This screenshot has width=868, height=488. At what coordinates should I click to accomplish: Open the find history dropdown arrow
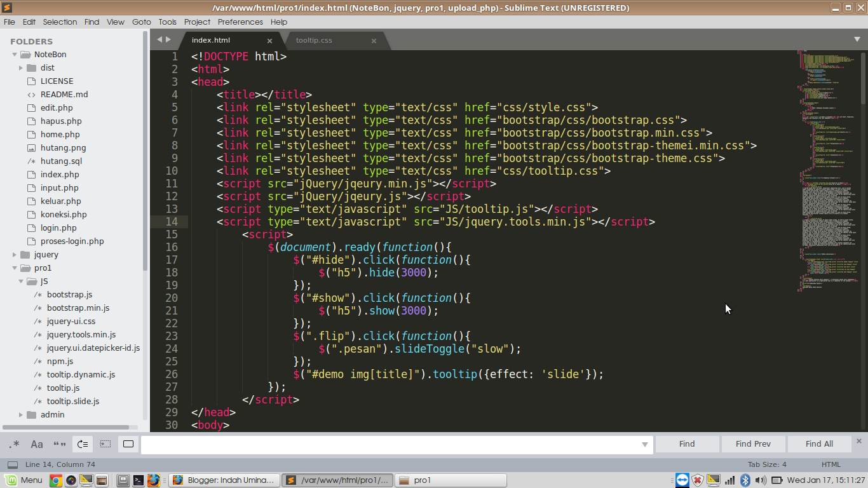[x=645, y=445]
